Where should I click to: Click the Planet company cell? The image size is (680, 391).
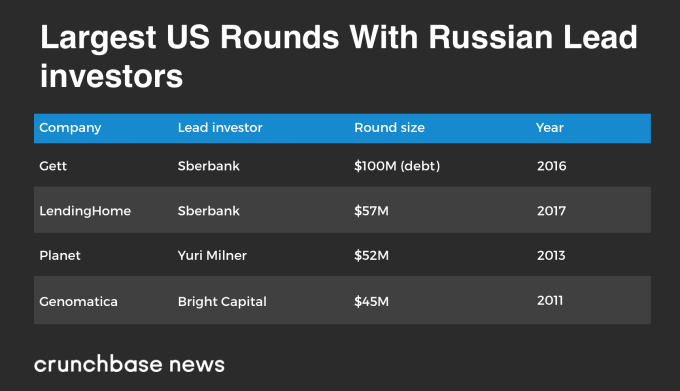tap(60, 255)
